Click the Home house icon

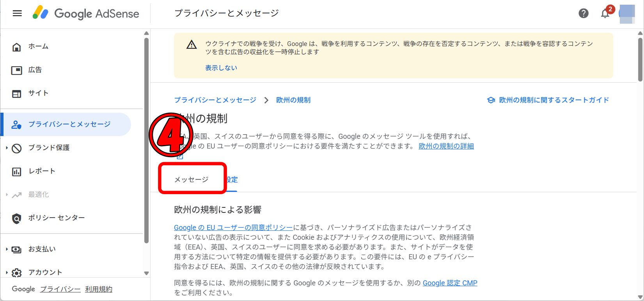point(16,47)
